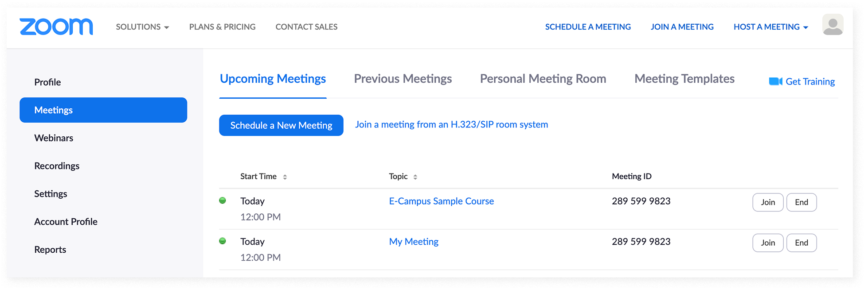868x293 pixels.
Task: Open the E-Campus Sample Course meeting details
Action: click(x=441, y=200)
